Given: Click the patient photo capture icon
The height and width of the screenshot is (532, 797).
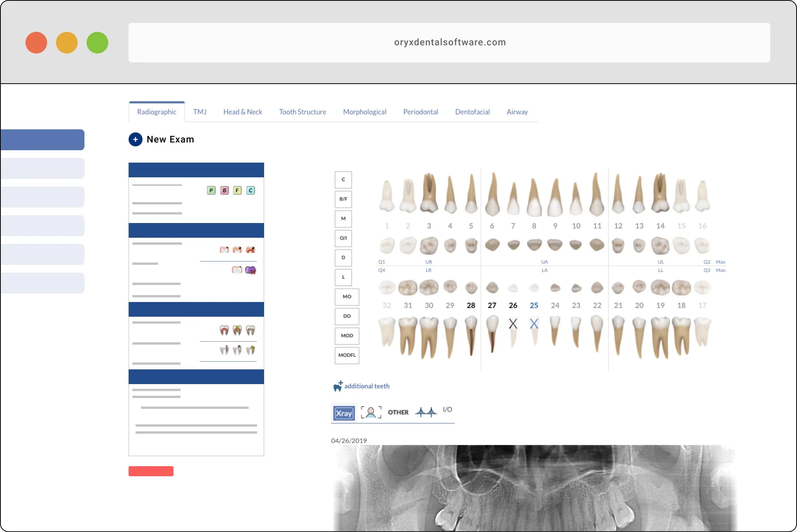Looking at the screenshot, I should (x=371, y=412).
